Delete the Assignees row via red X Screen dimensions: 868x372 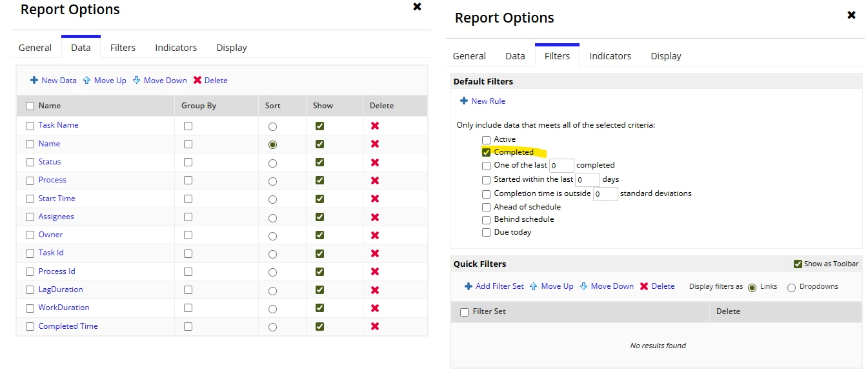pos(374,217)
